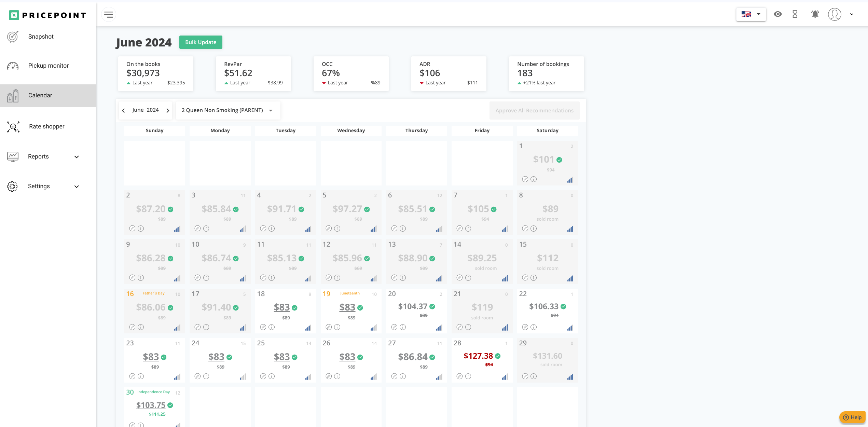The height and width of the screenshot is (427, 868).
Task: Open the language flag selector
Action: [x=751, y=14]
